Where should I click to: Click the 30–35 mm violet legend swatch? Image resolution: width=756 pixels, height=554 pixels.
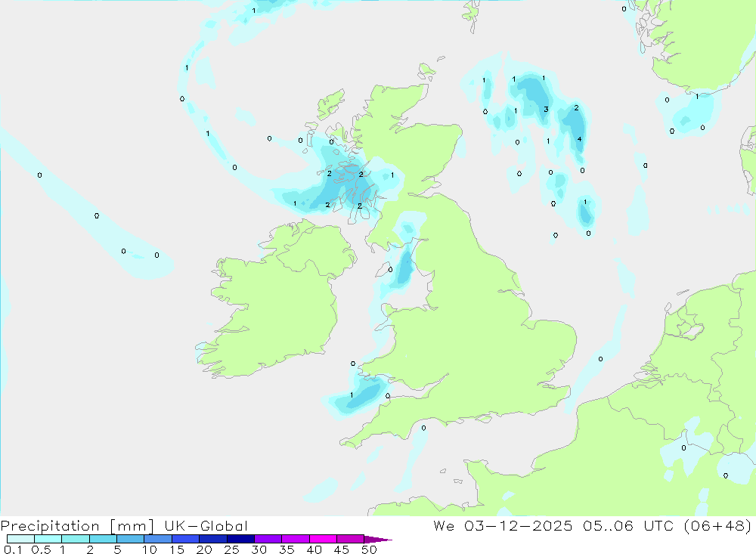pyautogui.click(x=268, y=539)
